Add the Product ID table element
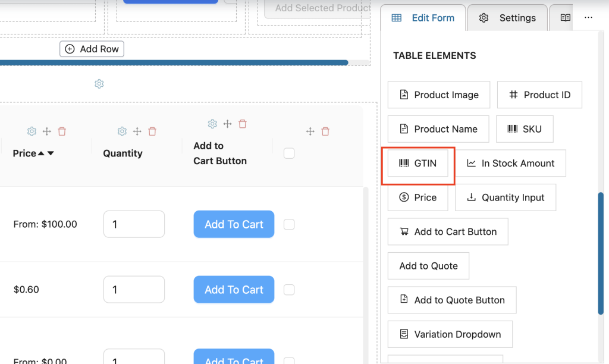 tap(539, 95)
